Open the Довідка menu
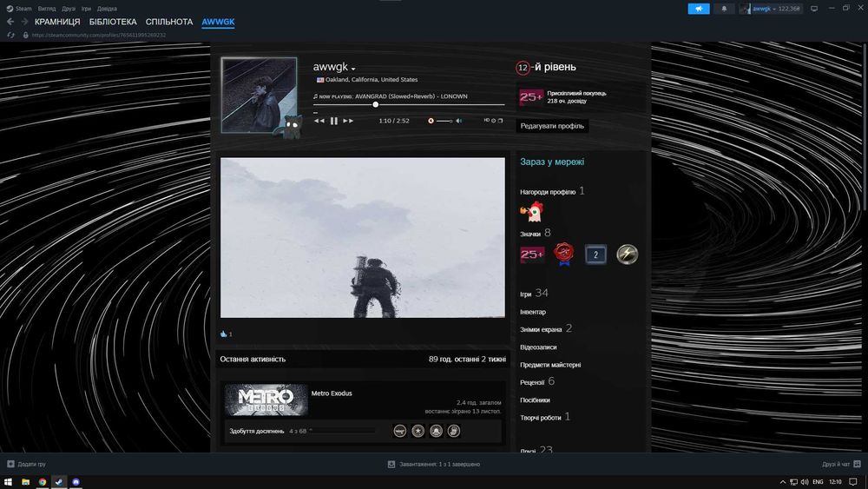868x489 pixels. [x=107, y=9]
